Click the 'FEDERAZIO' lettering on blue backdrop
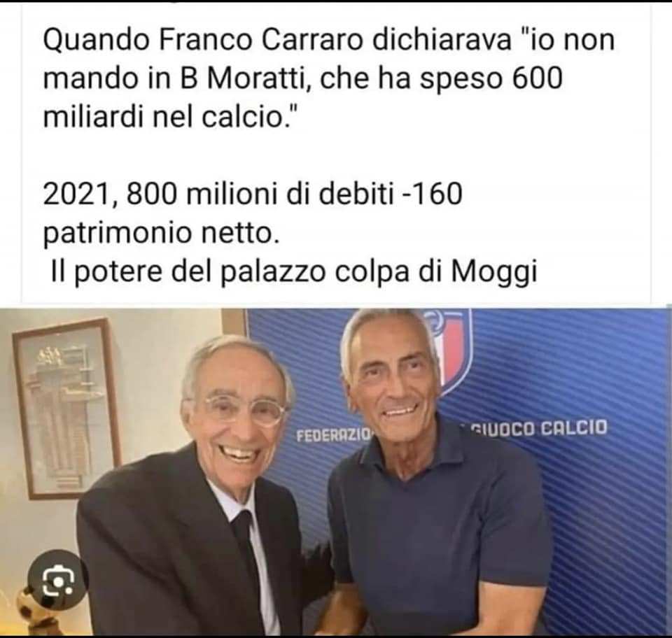 click(x=333, y=435)
